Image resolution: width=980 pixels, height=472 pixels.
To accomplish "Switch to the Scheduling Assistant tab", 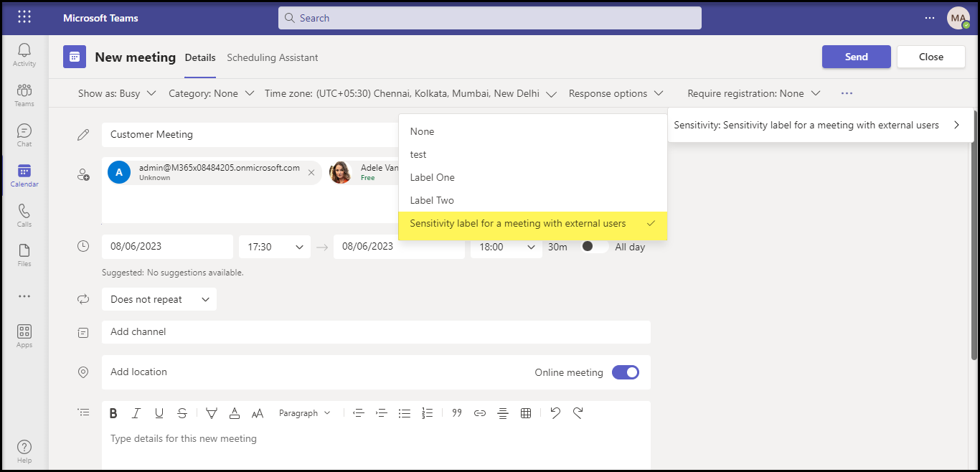I will [x=273, y=57].
